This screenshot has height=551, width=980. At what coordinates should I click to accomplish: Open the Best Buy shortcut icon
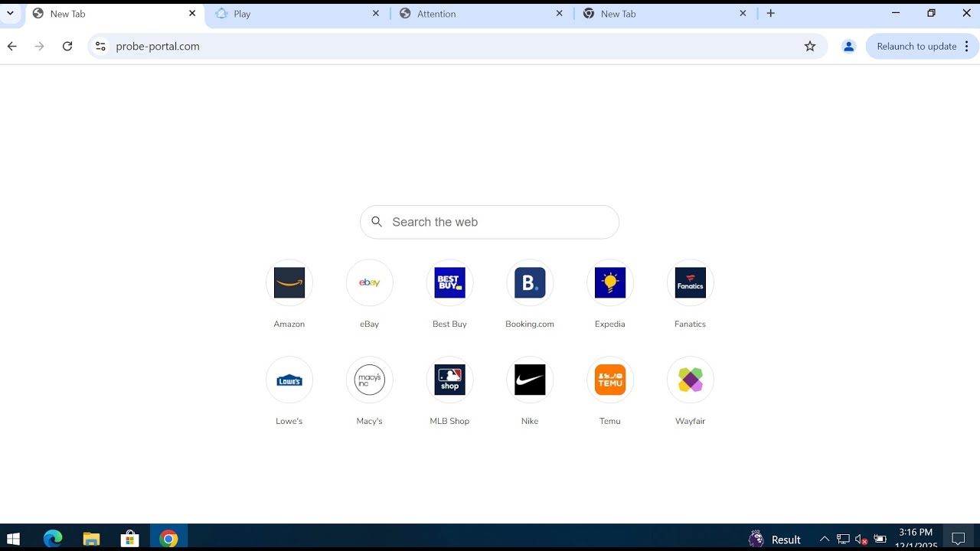tap(449, 283)
